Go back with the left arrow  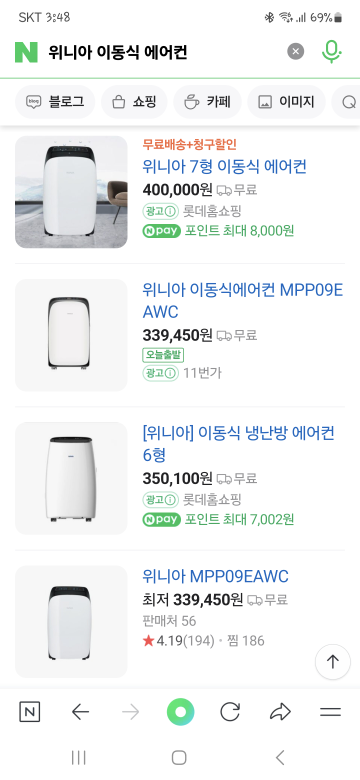click(80, 712)
